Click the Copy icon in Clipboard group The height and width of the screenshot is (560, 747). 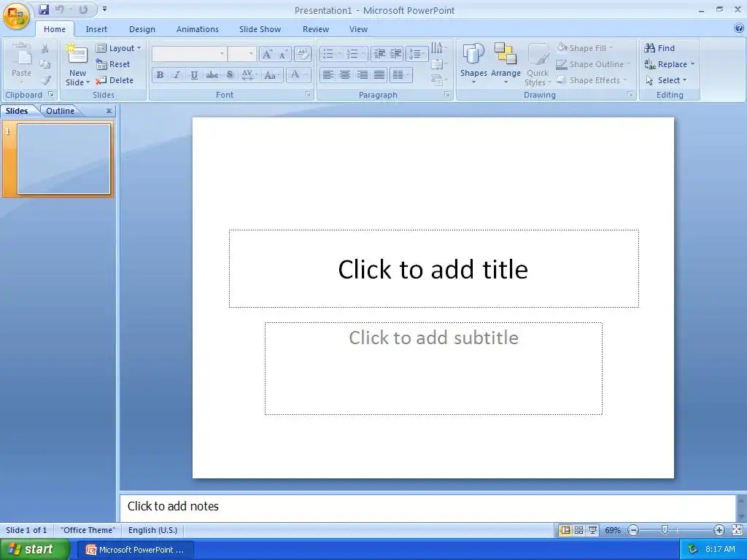click(x=44, y=64)
